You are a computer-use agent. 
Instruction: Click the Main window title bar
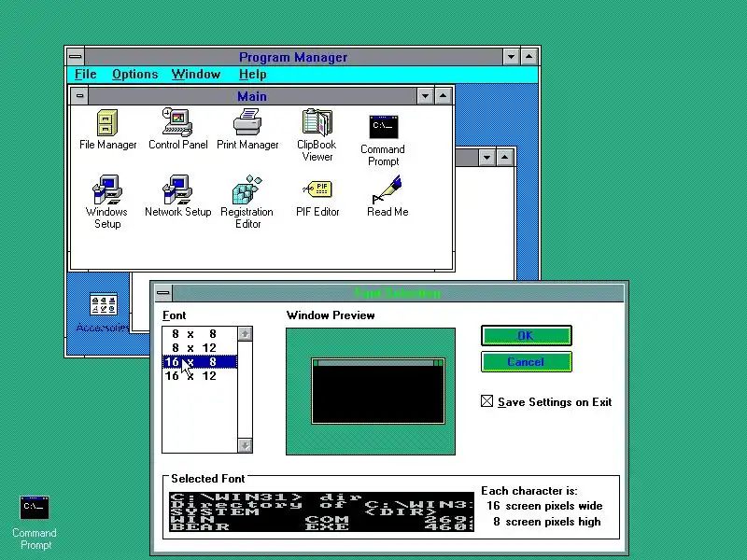pos(252,96)
